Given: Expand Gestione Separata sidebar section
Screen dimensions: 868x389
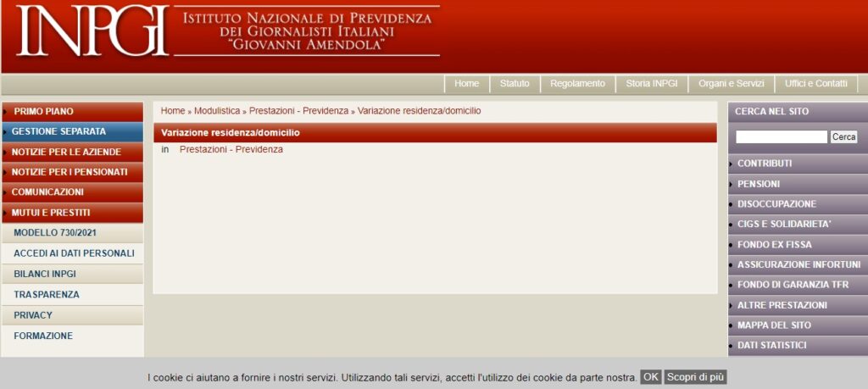Looking at the screenshot, I should click(58, 131).
